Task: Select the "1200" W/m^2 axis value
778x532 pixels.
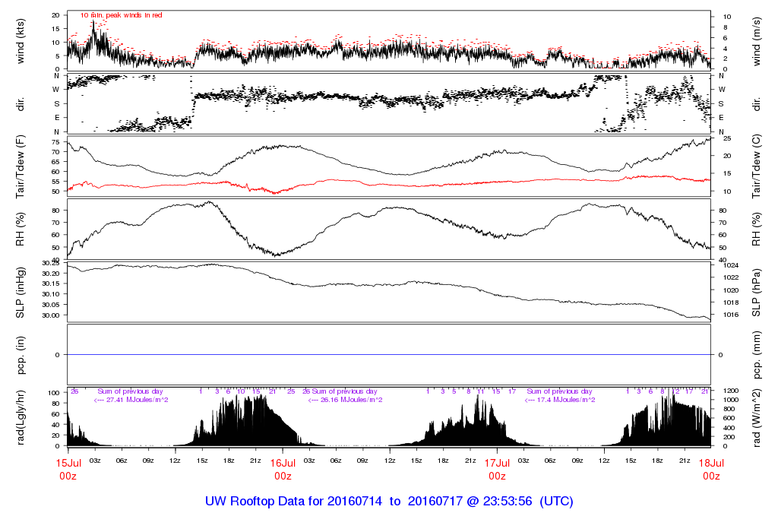Action: pyautogui.click(x=731, y=391)
